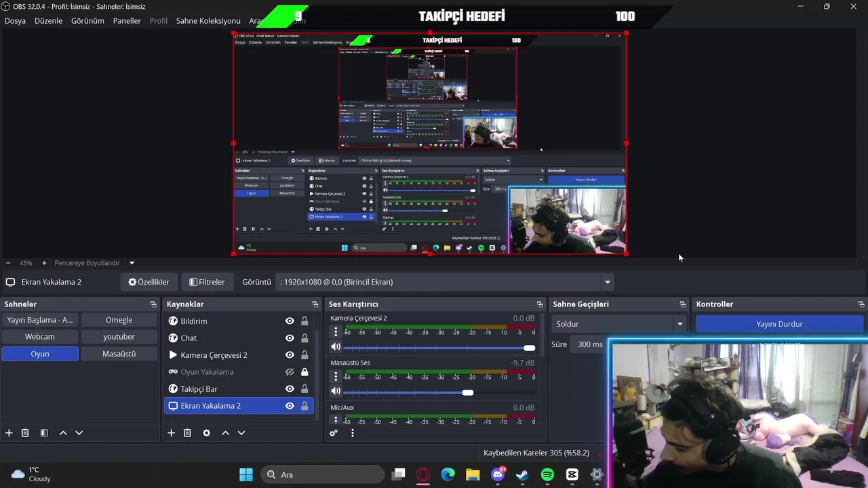Zoom in the preview with plus icon

(x=44, y=263)
